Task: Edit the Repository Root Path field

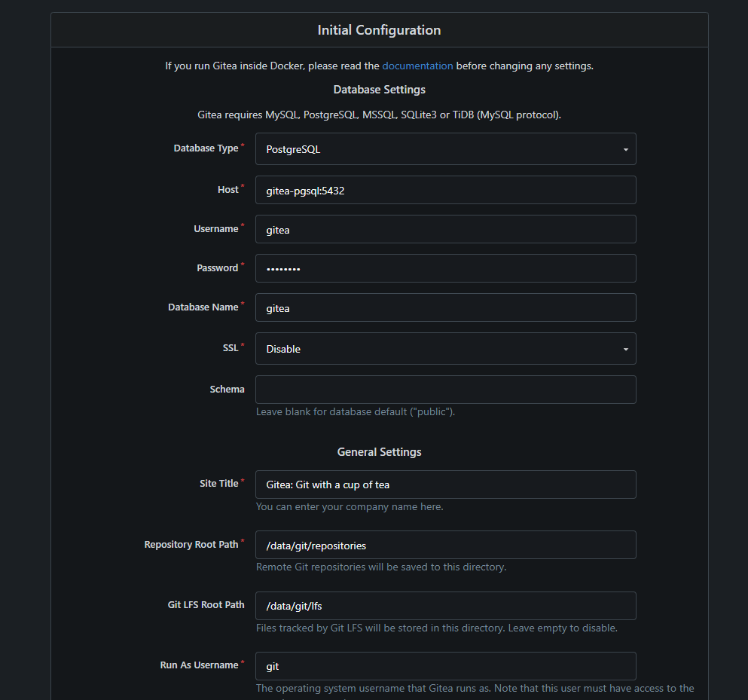Action: [445, 545]
